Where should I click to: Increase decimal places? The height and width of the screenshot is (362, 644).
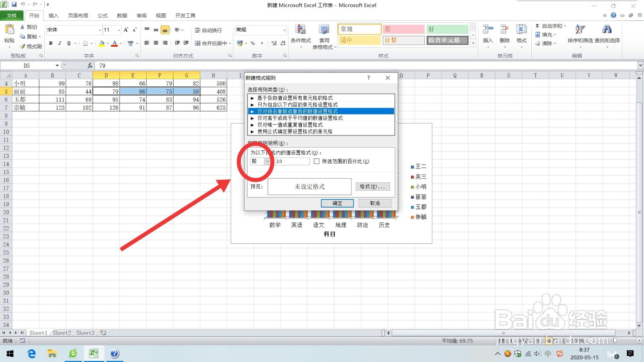(x=274, y=43)
